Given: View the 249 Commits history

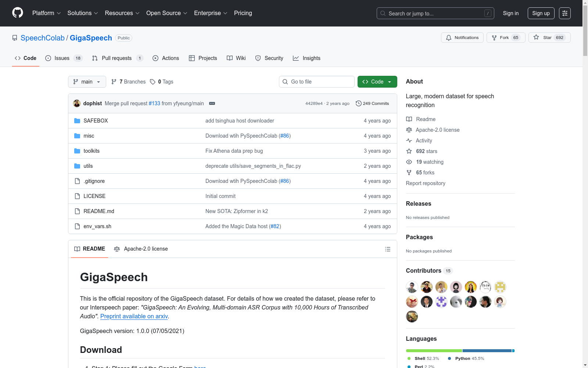Looking at the screenshot, I should pyautogui.click(x=372, y=103).
